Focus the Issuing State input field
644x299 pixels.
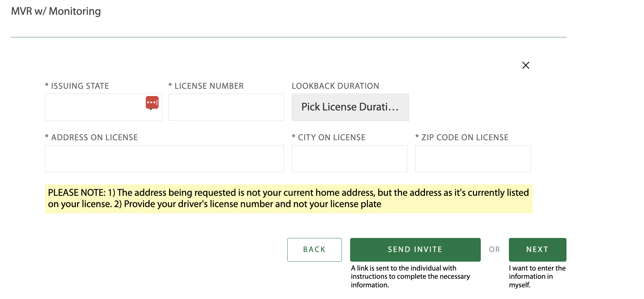tap(103, 107)
